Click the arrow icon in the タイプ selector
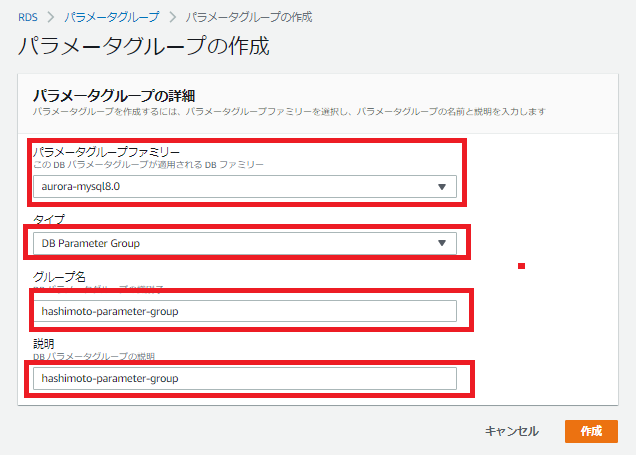Viewport: 636px width, 455px height. click(x=442, y=243)
